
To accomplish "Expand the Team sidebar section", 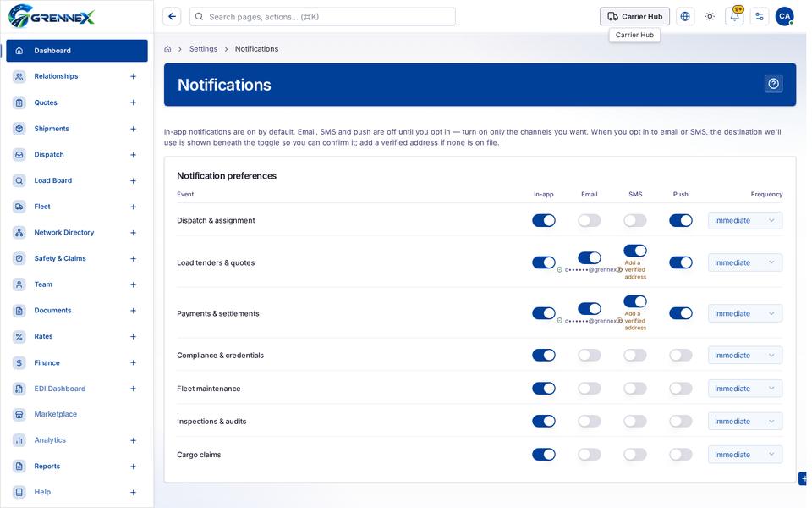I will click(133, 284).
